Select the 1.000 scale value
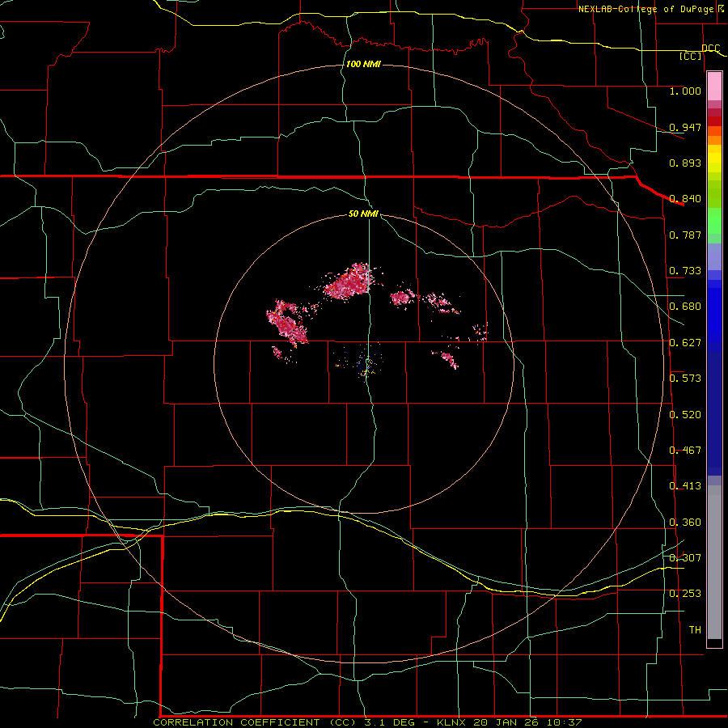 pyautogui.click(x=685, y=91)
